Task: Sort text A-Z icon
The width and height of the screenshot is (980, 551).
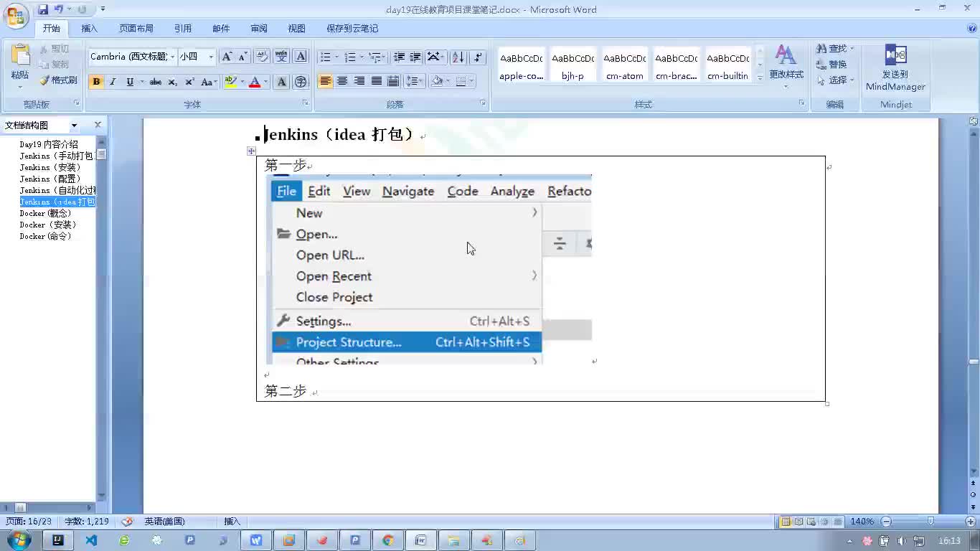Action: pyautogui.click(x=459, y=57)
